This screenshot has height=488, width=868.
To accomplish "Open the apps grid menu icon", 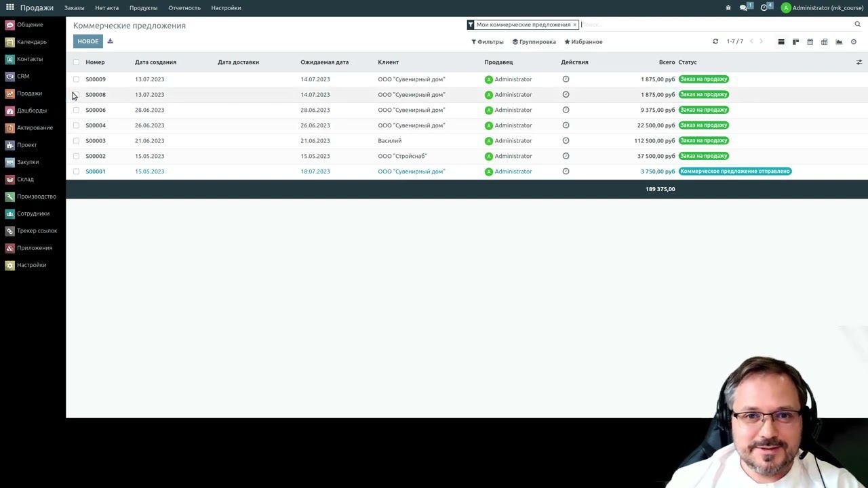I will pyautogui.click(x=9, y=7).
